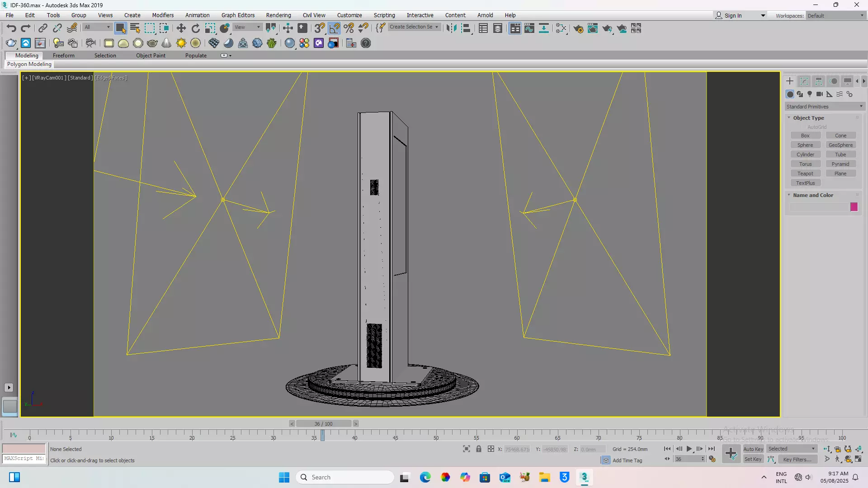Click the Mirror tool icon
The width and height of the screenshot is (868, 488).
point(451,28)
